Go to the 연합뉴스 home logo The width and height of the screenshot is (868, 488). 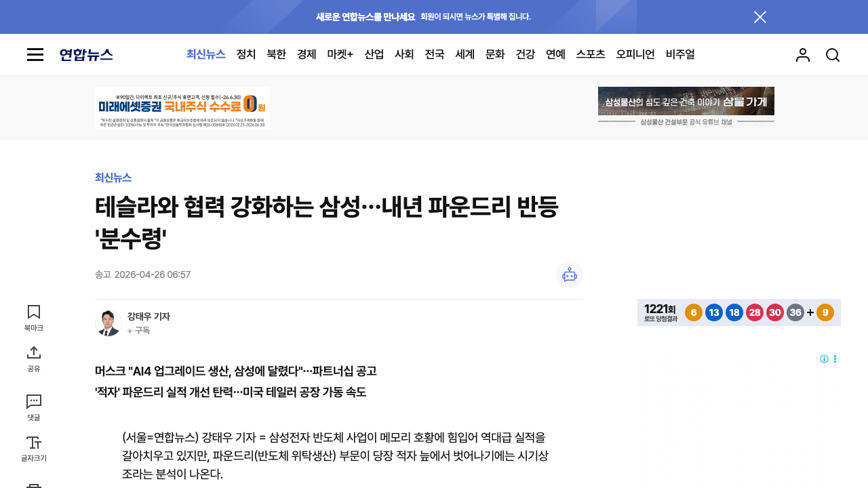pyautogui.click(x=86, y=55)
